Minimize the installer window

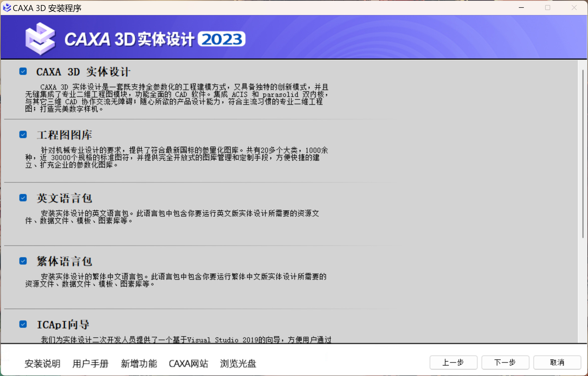pyautogui.click(x=521, y=8)
